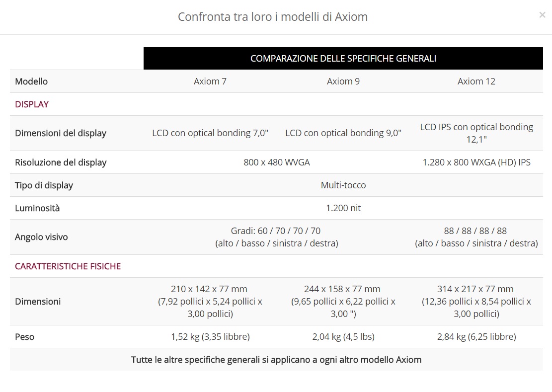
Task: Click 'LCD IPS con optical bonding 12,1"' cell
Action: click(x=476, y=133)
